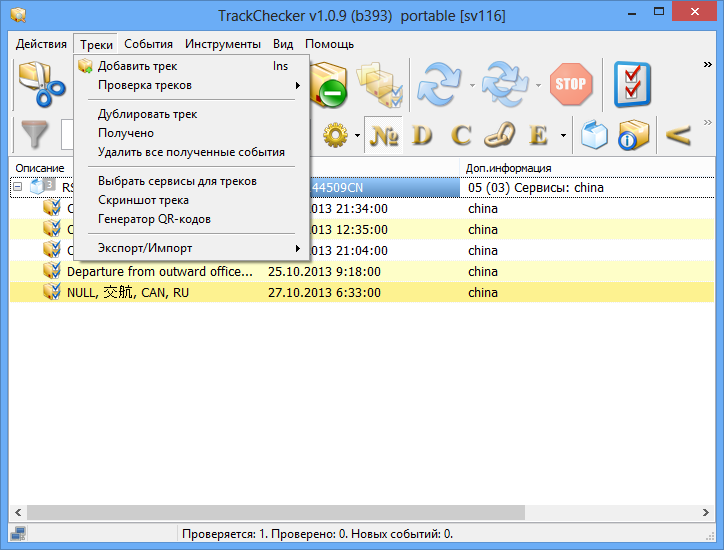This screenshot has height=550, width=724.
Task: Toggle the C toolbar button
Action: point(461,135)
